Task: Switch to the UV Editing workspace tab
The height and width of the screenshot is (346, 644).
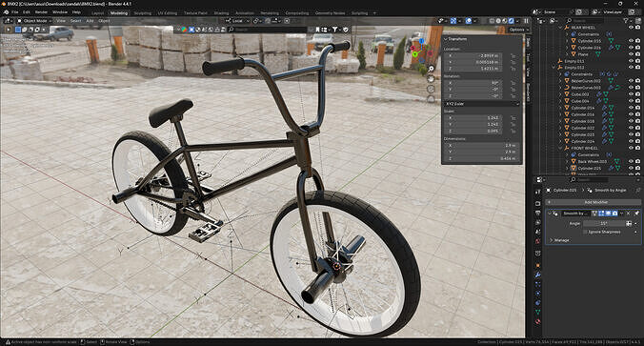Action: [167, 13]
